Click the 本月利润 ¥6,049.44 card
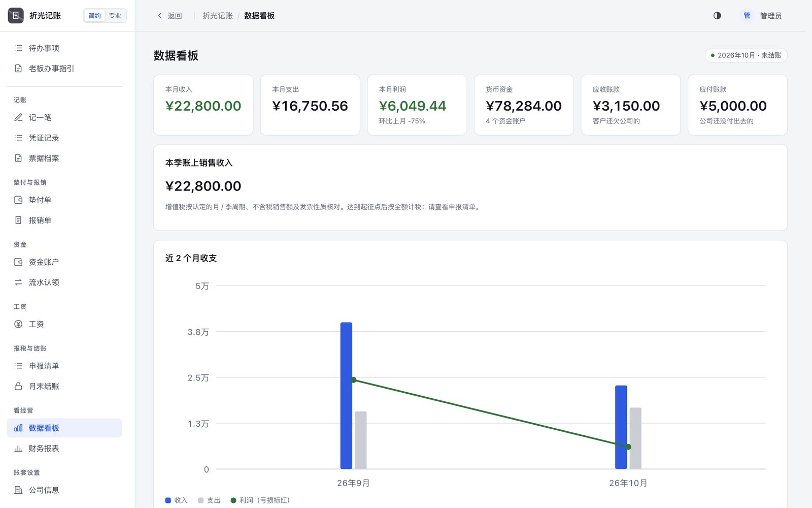This screenshot has height=508, width=812. click(x=417, y=105)
